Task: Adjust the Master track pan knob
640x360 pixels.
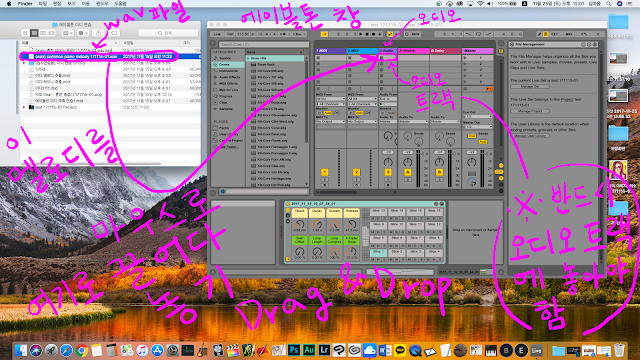Action: tap(471, 162)
